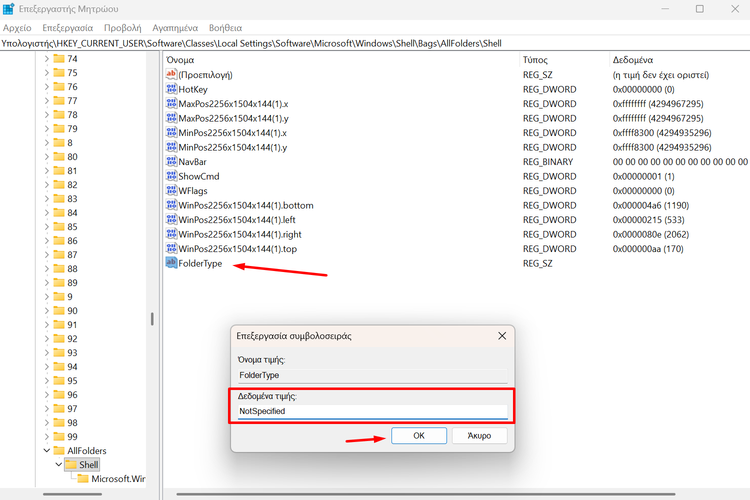Click the WinPos left value icon
750x500 pixels.
tap(171, 219)
